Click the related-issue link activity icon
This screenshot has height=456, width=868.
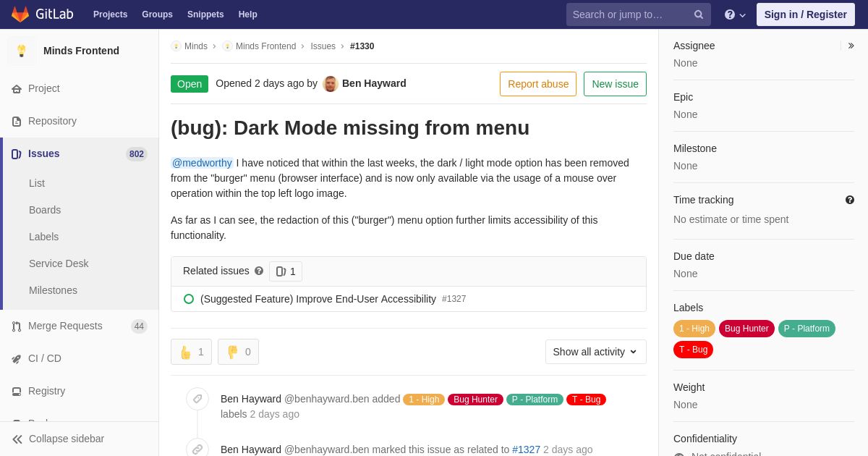coord(197,449)
